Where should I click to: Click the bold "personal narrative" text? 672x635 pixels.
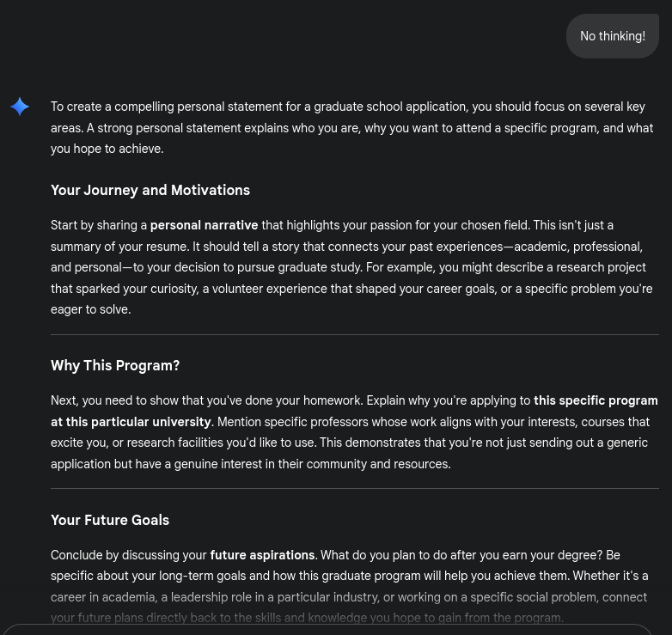pos(204,225)
